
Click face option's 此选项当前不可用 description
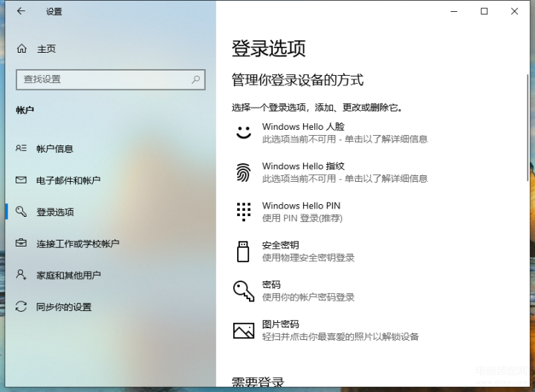point(345,139)
